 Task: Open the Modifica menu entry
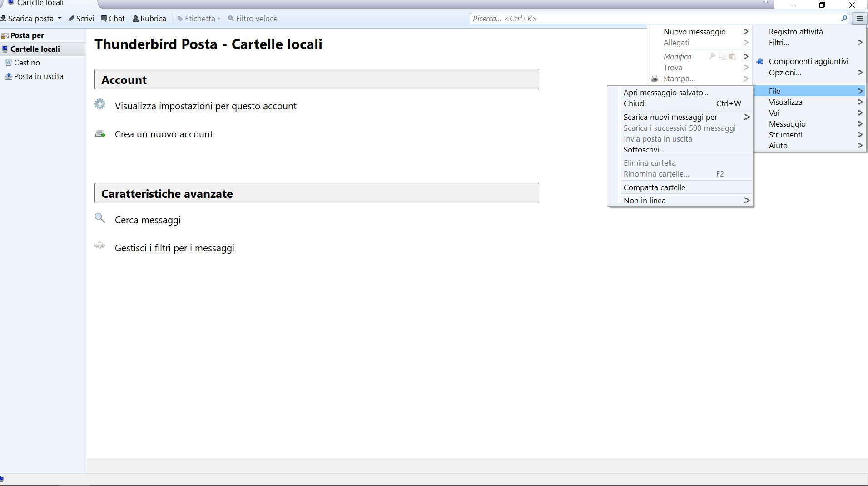[x=677, y=57]
